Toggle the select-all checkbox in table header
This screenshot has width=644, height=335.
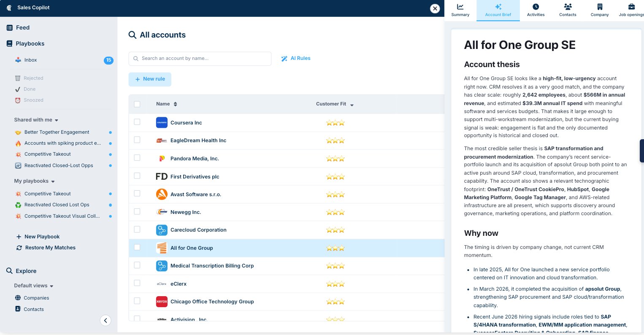pyautogui.click(x=137, y=104)
